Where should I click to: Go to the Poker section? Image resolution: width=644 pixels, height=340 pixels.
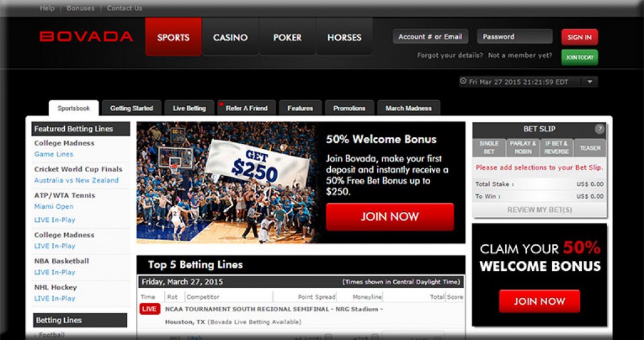[287, 37]
